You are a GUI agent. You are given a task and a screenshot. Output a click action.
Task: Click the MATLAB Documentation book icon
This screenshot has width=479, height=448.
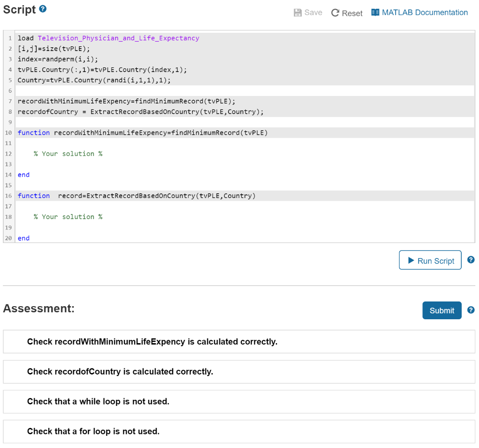(375, 12)
